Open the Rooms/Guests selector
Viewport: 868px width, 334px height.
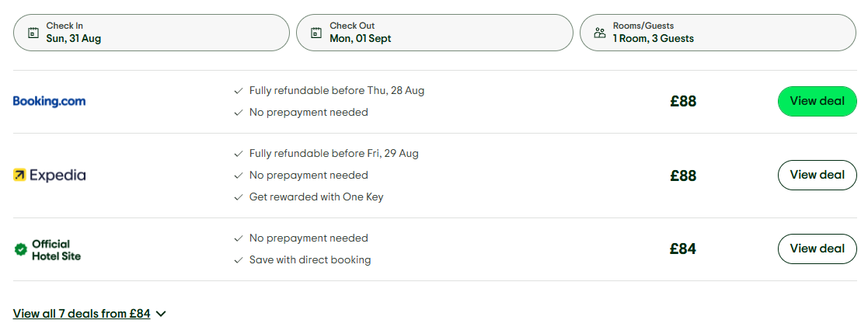click(718, 33)
